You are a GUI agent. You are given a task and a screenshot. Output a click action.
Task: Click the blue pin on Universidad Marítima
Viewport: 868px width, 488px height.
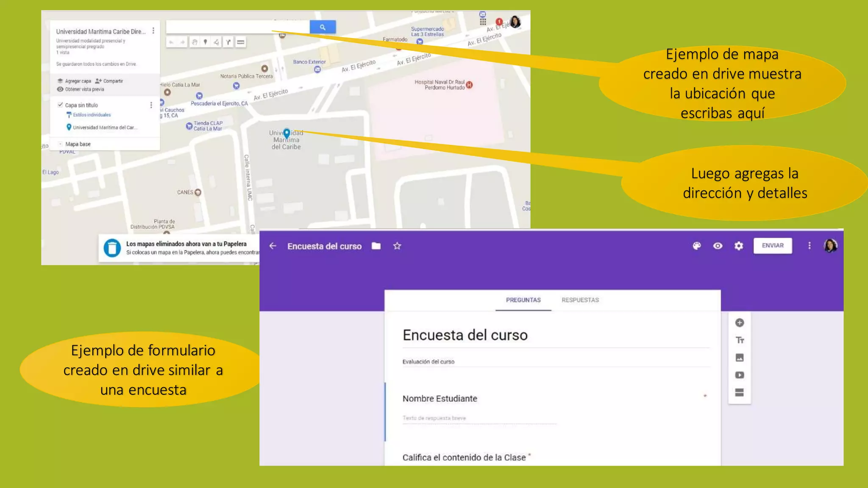287,133
